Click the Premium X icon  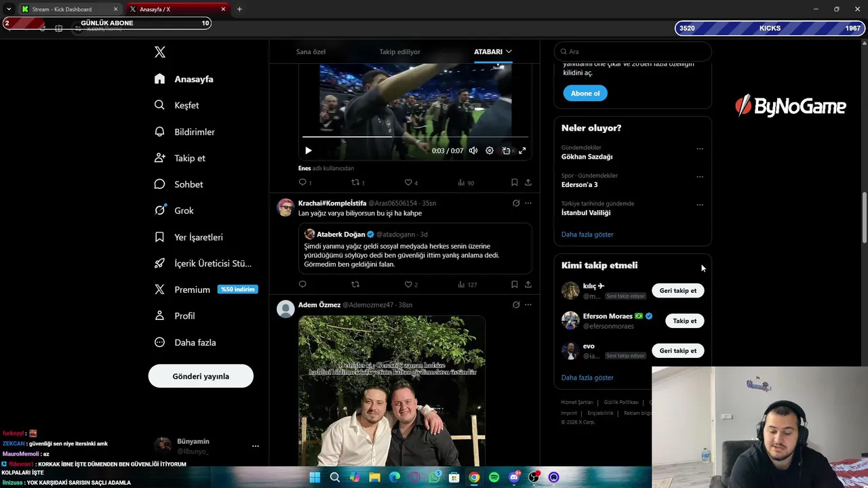tap(159, 289)
